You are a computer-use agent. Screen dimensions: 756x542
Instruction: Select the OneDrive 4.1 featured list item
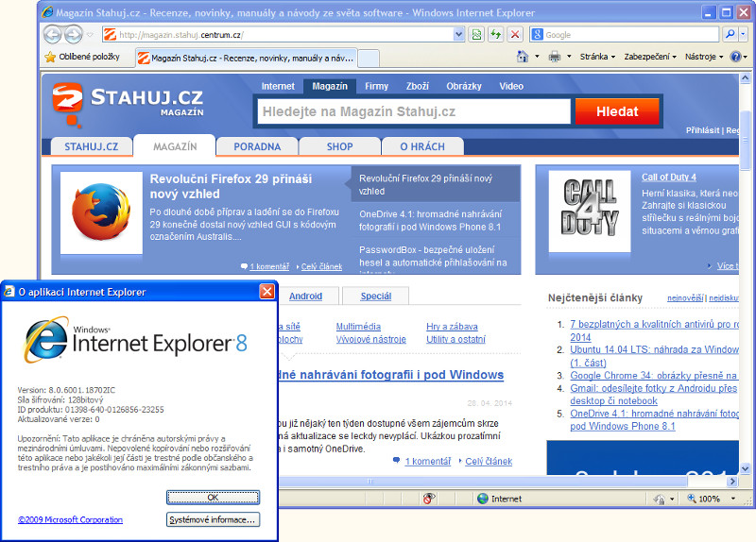430,220
